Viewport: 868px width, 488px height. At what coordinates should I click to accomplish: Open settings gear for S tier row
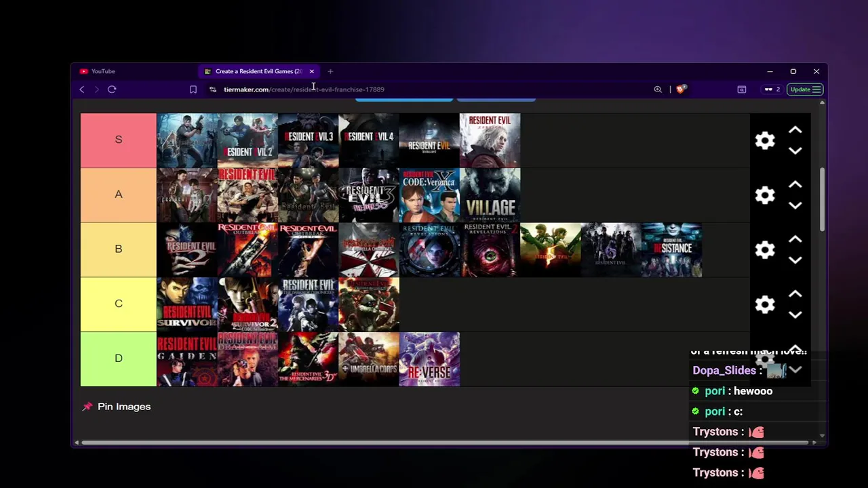(x=765, y=140)
